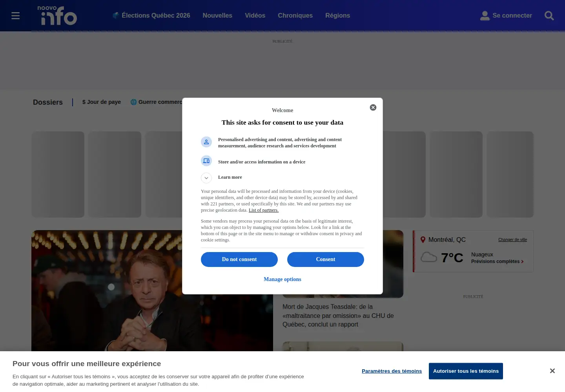Open the List of partners link
The height and width of the screenshot is (392, 565).
coord(264,210)
